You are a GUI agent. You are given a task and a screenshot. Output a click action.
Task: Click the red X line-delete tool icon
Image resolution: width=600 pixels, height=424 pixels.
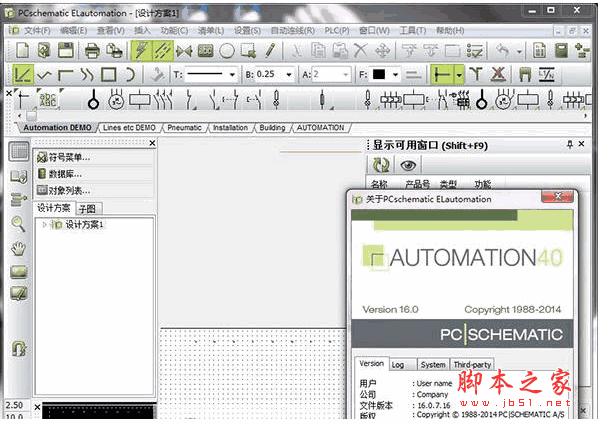pyautogui.click(x=498, y=74)
